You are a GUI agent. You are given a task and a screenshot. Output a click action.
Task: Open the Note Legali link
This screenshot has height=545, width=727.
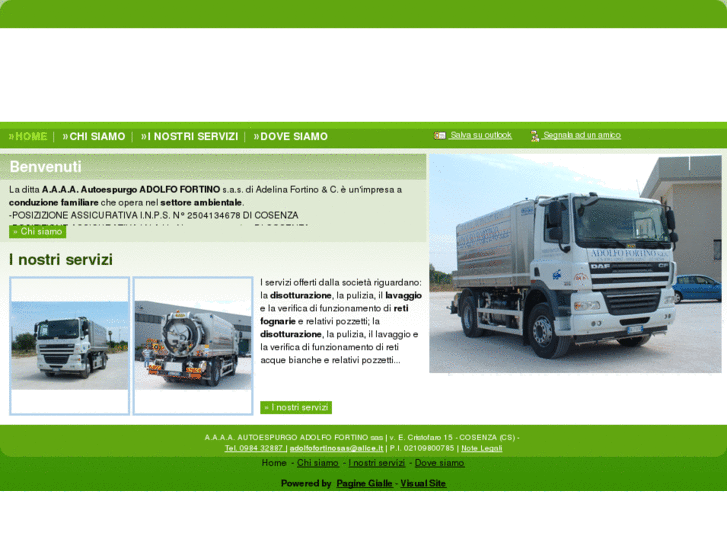[482, 448]
